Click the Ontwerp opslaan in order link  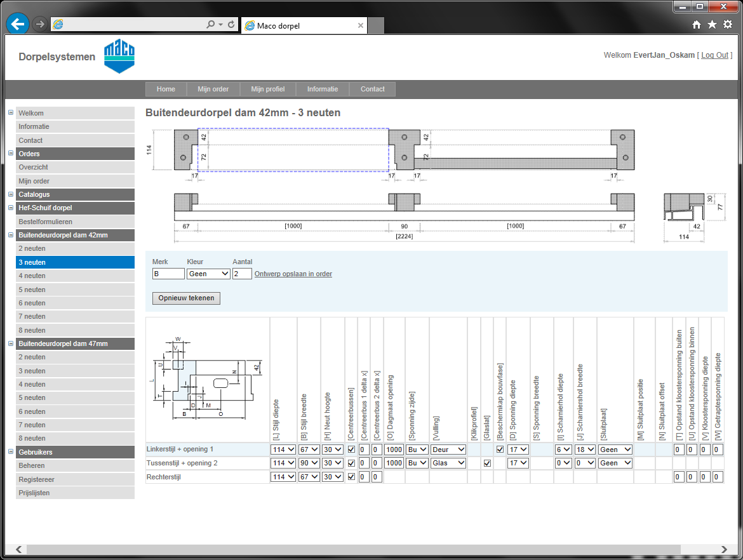293,274
